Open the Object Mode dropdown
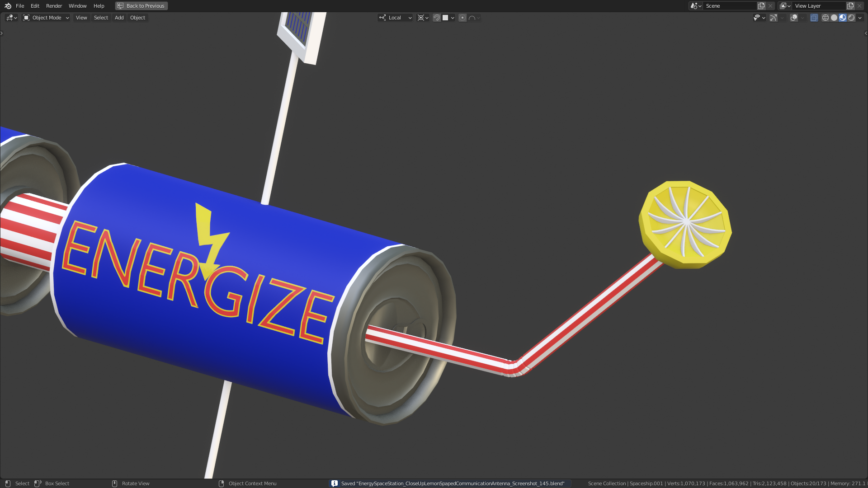The image size is (868, 488). pyautogui.click(x=46, y=18)
